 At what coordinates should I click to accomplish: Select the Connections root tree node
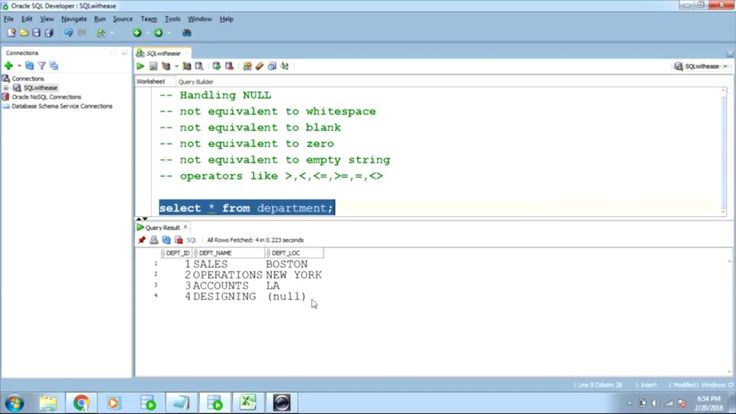tap(28, 78)
